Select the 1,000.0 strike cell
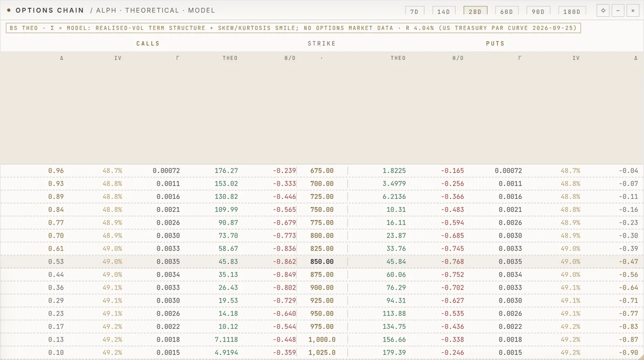This screenshot has height=360, width=644. [x=322, y=340]
